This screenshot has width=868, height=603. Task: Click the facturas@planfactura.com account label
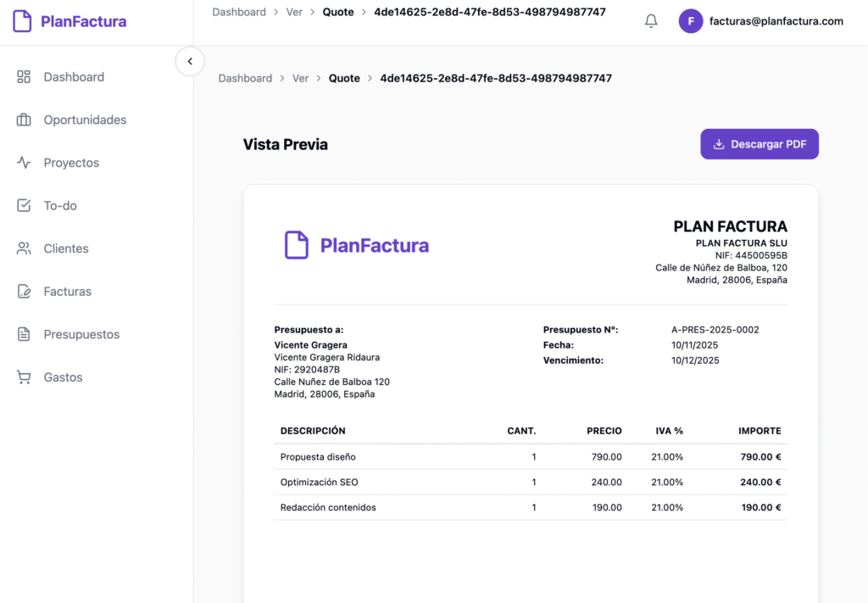[776, 20]
